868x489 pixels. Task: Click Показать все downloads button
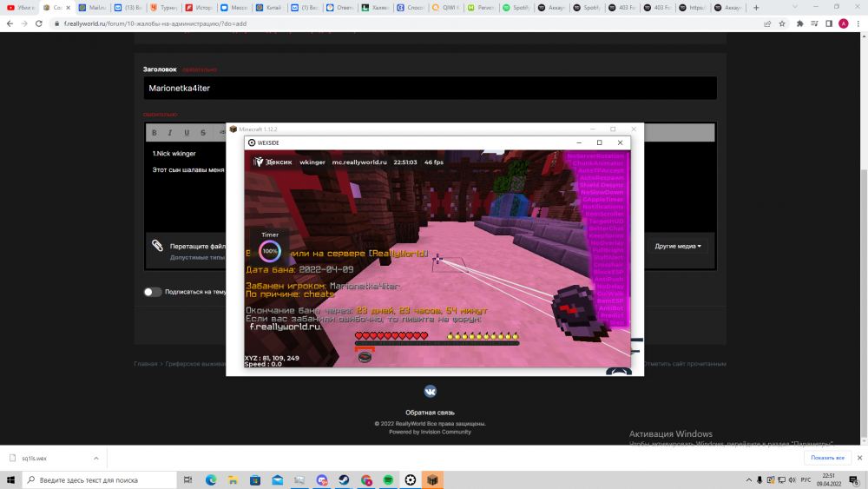[827, 458]
